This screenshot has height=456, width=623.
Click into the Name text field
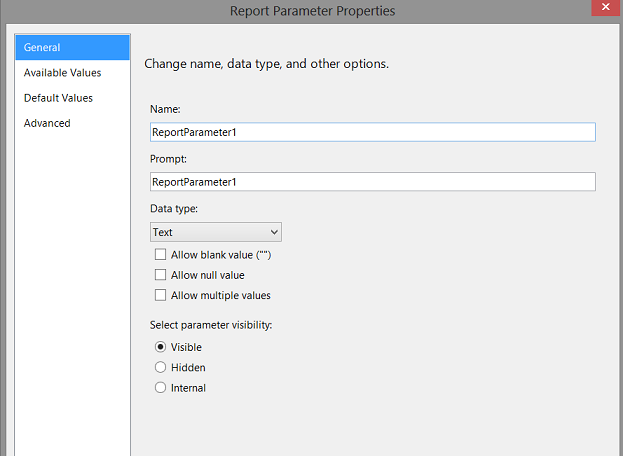coord(371,132)
